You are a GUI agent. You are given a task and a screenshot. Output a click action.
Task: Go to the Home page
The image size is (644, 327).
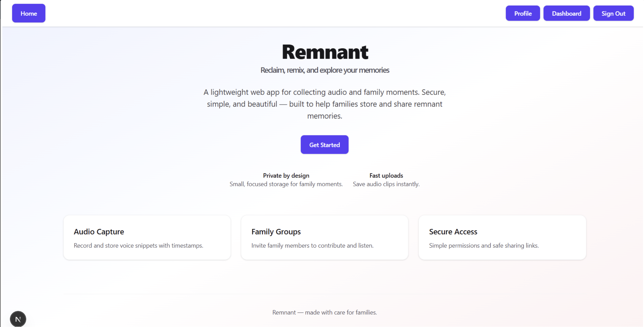pyautogui.click(x=29, y=13)
